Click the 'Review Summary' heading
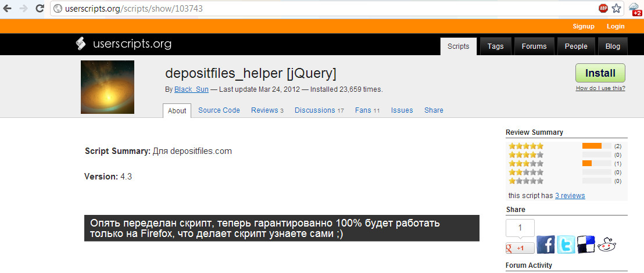 (x=534, y=132)
